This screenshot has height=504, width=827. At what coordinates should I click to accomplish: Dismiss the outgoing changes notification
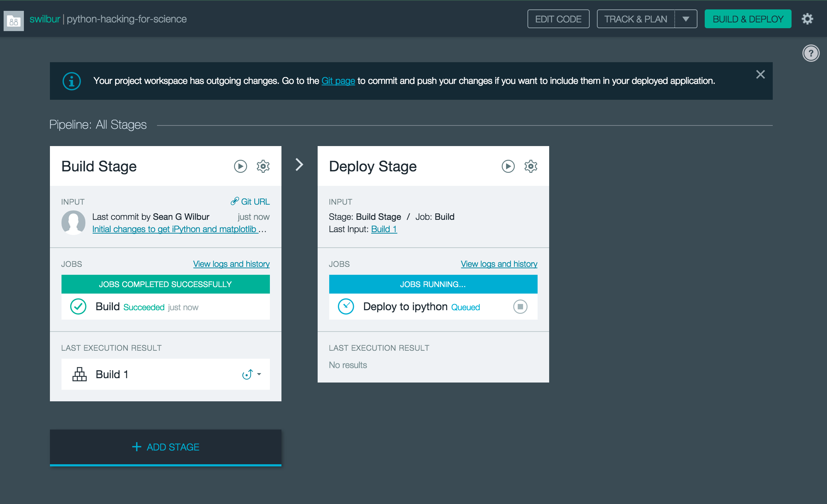760,74
